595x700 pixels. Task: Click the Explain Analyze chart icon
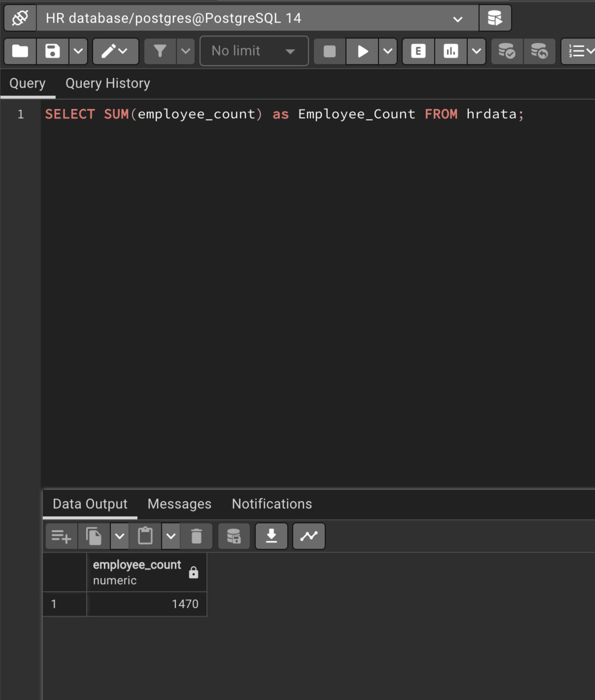tap(451, 51)
